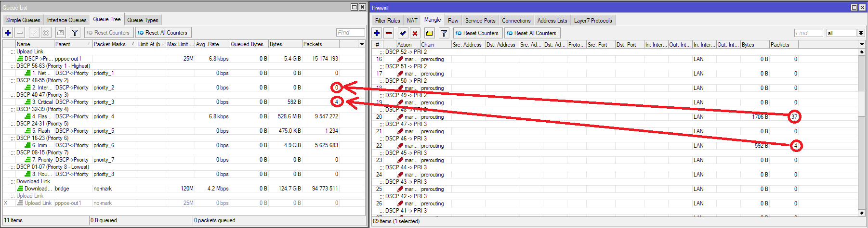Image resolution: width=868 pixels, height=228 pixels.
Task: Sort Queue List by Packet Marks column
Action: 114,44
